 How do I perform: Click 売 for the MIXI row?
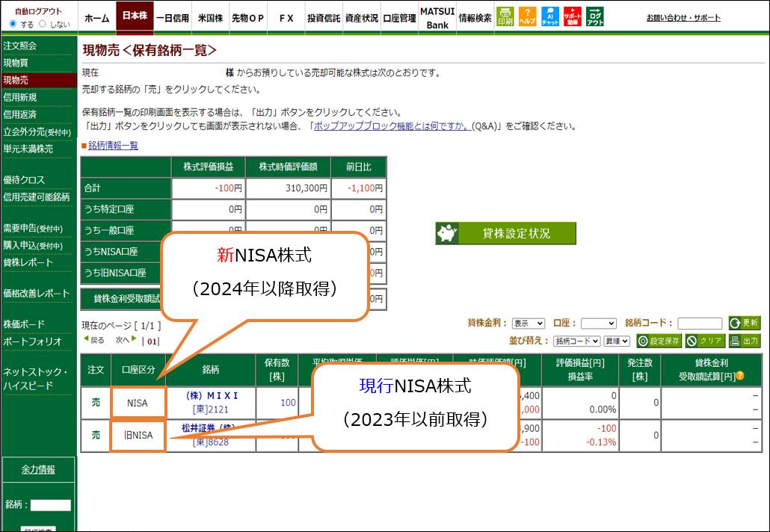coord(96,403)
